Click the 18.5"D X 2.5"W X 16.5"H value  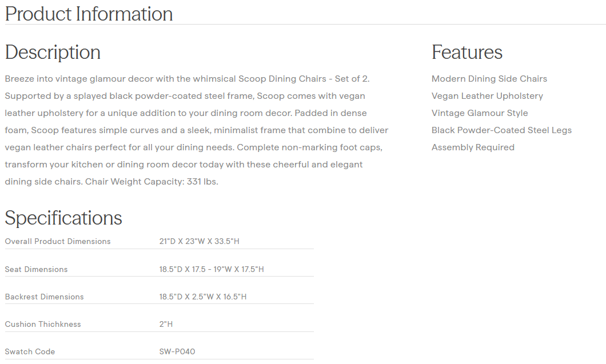(203, 297)
